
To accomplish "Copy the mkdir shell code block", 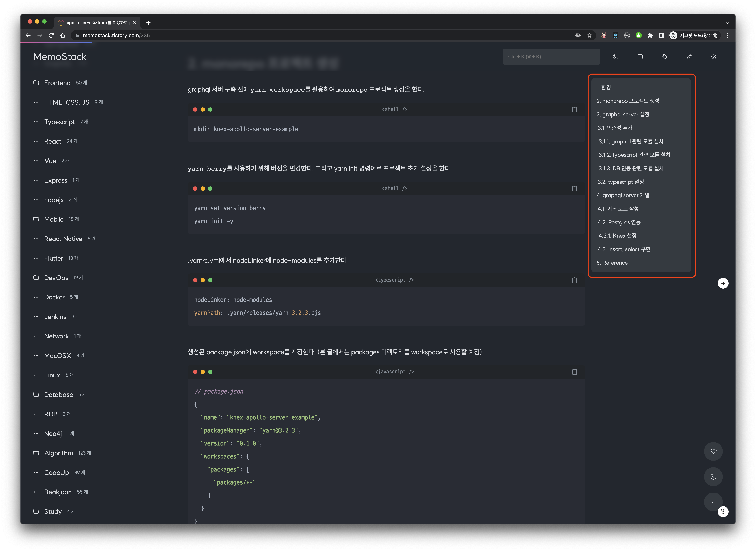I will [574, 109].
